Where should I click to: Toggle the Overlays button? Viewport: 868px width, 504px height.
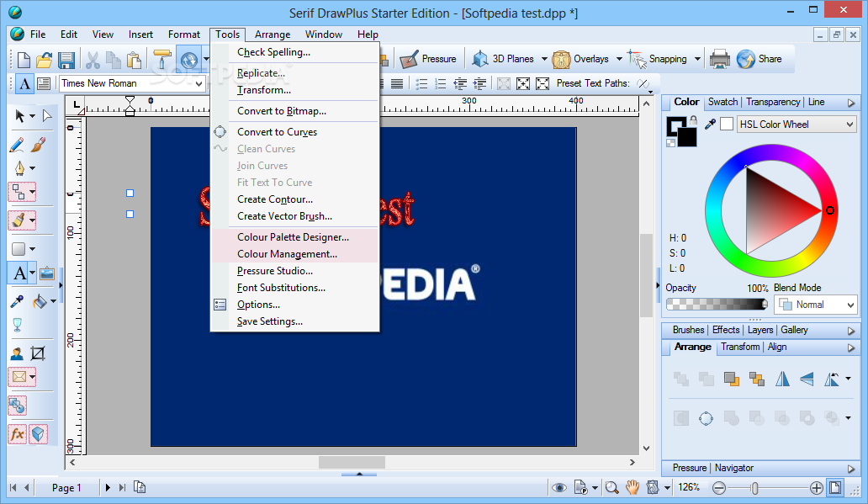point(580,59)
